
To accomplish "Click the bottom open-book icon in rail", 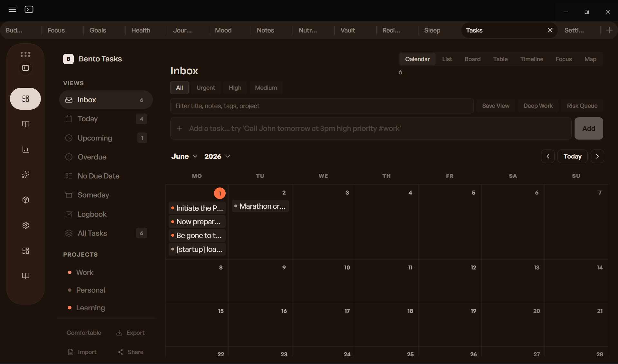I will (25, 276).
